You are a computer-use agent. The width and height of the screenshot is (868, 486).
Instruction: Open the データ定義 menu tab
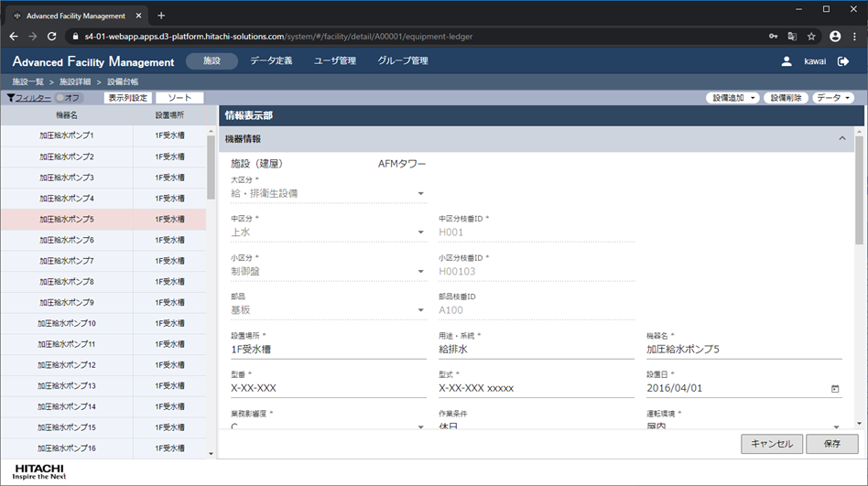pos(271,61)
